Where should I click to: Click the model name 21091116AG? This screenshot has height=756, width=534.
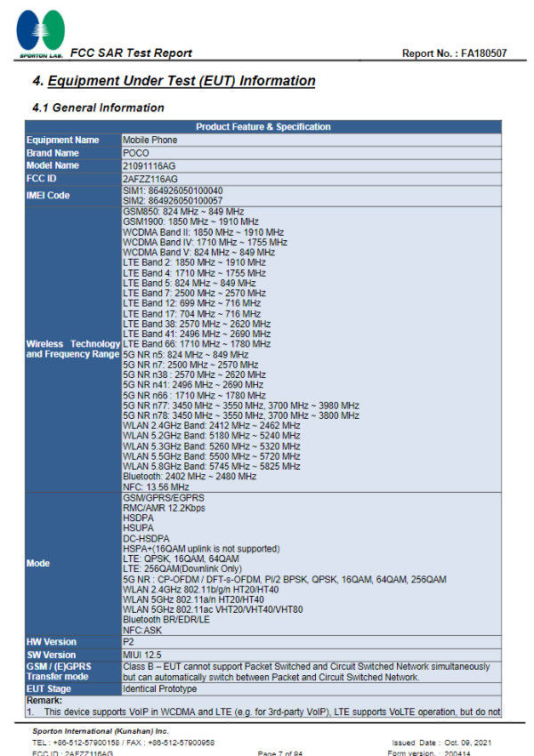[x=149, y=165]
